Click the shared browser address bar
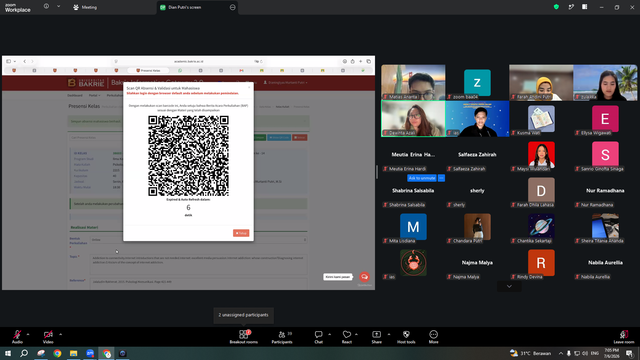The height and width of the screenshot is (360, 640). point(189,61)
